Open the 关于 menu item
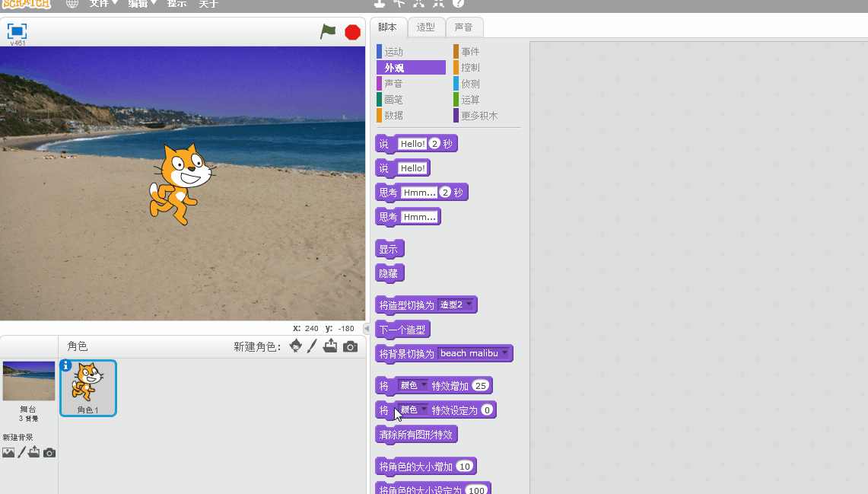The height and width of the screenshot is (494, 868). [x=208, y=3]
